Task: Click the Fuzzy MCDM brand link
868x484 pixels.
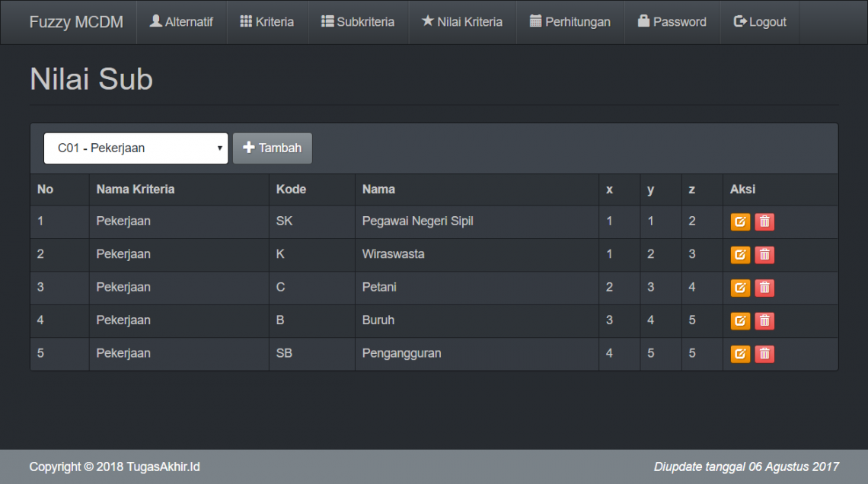Action: click(x=76, y=22)
